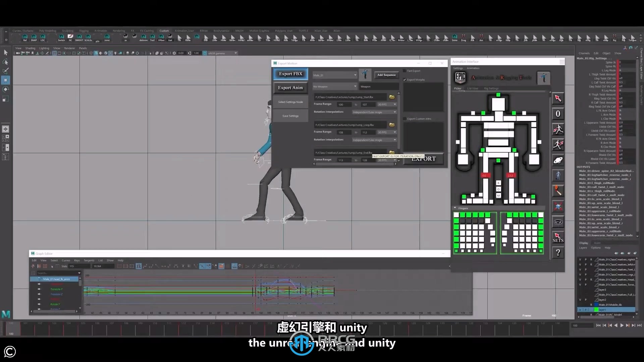Select the Maya select tool in left toolbox

pos(5,53)
